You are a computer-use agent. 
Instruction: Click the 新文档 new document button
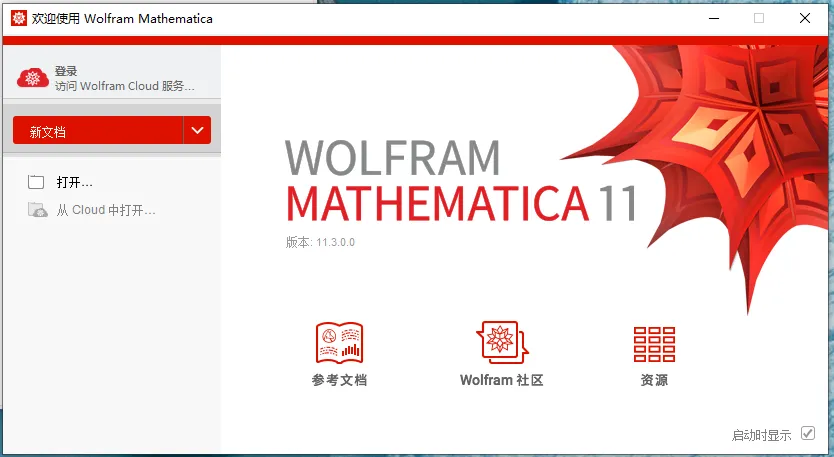pyautogui.click(x=98, y=130)
